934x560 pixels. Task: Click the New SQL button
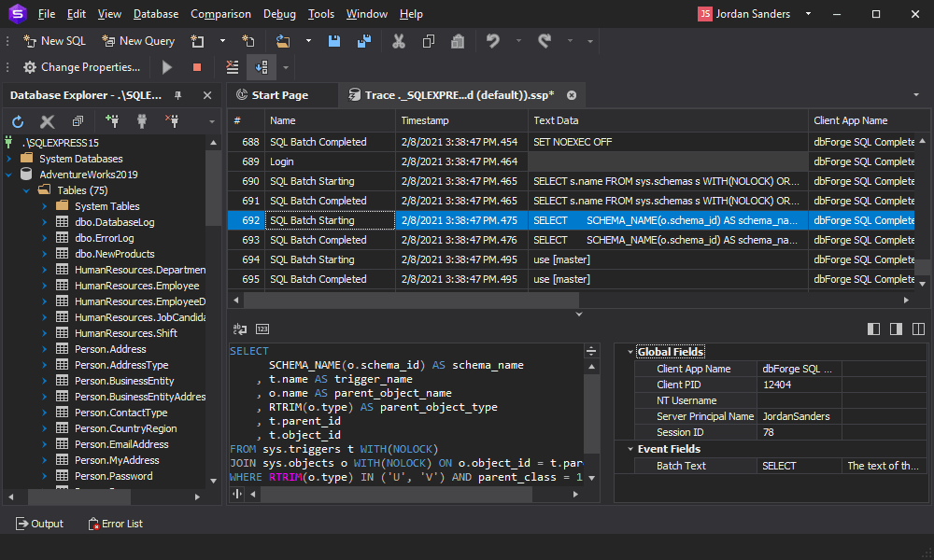pos(54,41)
